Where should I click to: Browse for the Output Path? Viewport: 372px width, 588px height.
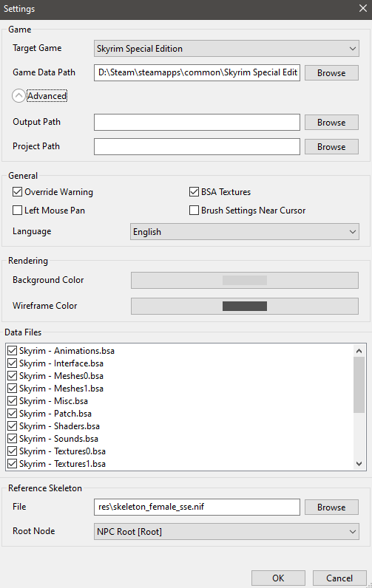[x=331, y=122]
